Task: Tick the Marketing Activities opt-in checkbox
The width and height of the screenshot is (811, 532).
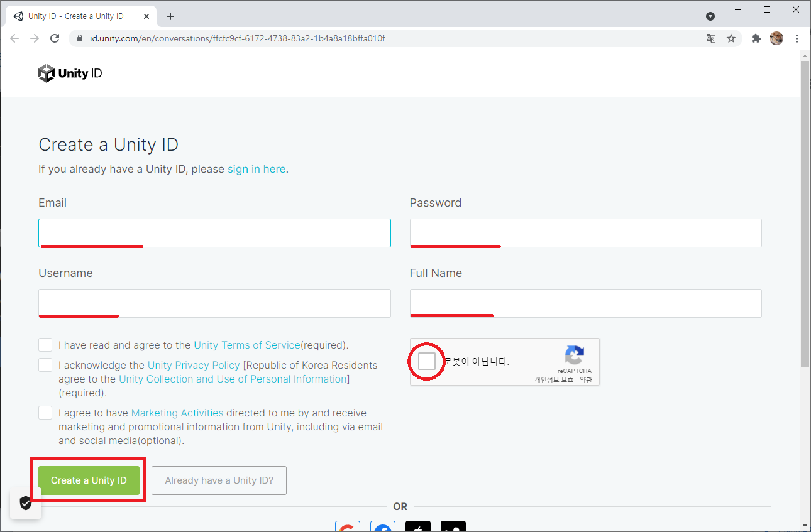Action: (x=45, y=413)
